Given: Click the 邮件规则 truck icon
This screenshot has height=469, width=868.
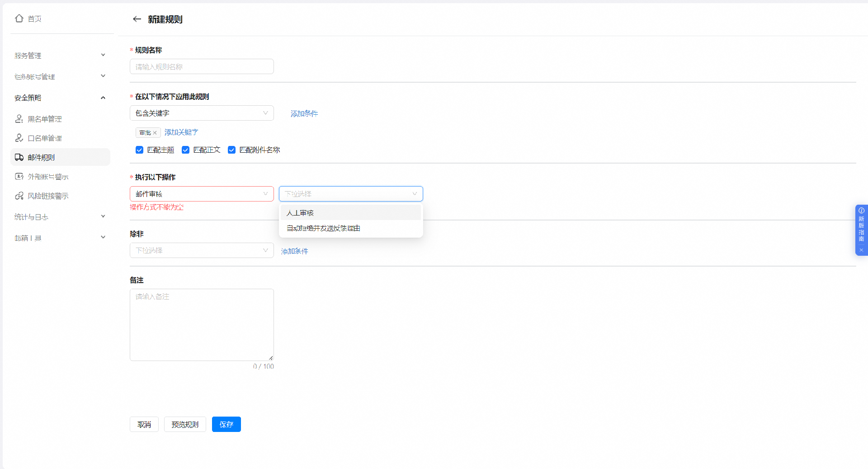Looking at the screenshot, I should [19, 157].
